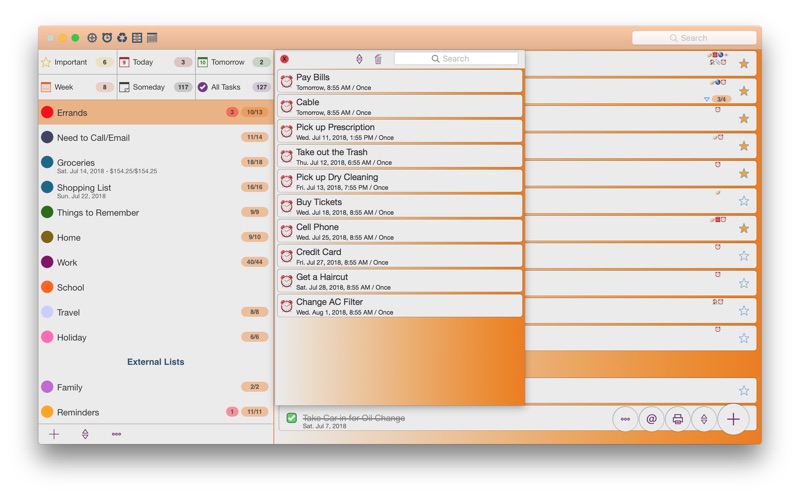Image resolution: width=800 pixels, height=500 pixels.
Task: Open the round sort arrows button, bottom right
Action: tap(704, 419)
